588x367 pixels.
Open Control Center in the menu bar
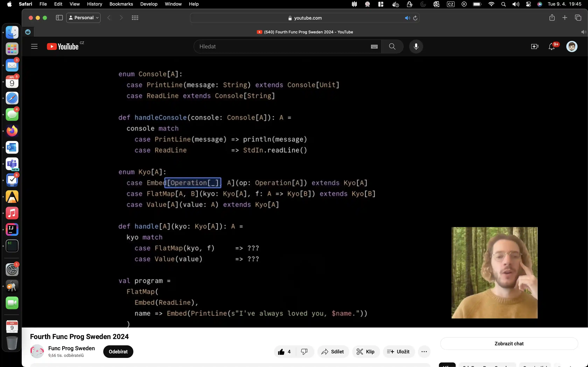coord(528,4)
